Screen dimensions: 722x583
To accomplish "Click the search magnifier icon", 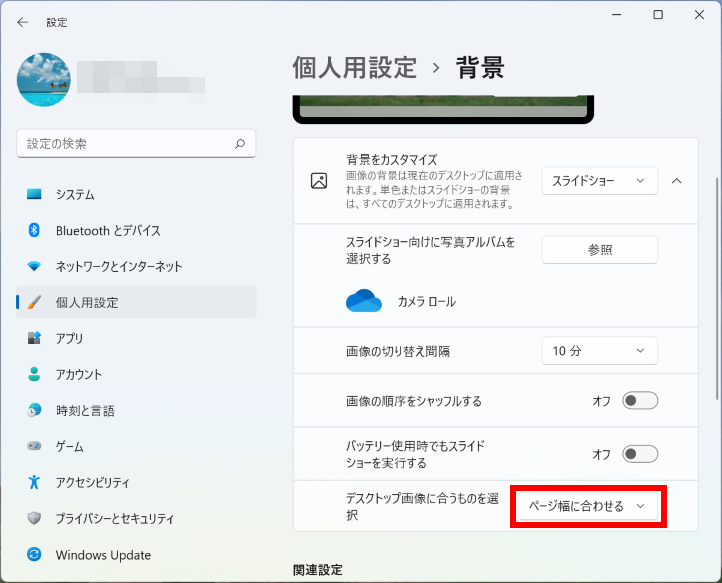I will pyautogui.click(x=240, y=144).
